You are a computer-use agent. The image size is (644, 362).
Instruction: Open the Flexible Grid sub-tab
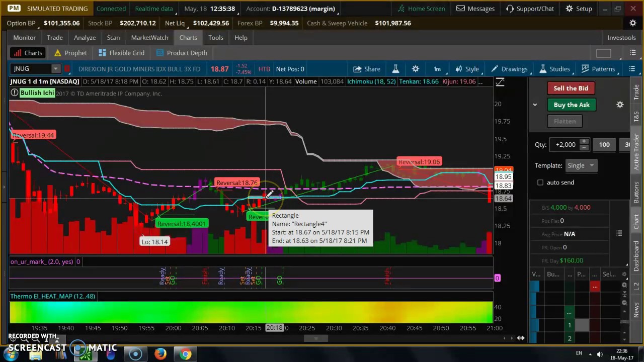[121, 53]
